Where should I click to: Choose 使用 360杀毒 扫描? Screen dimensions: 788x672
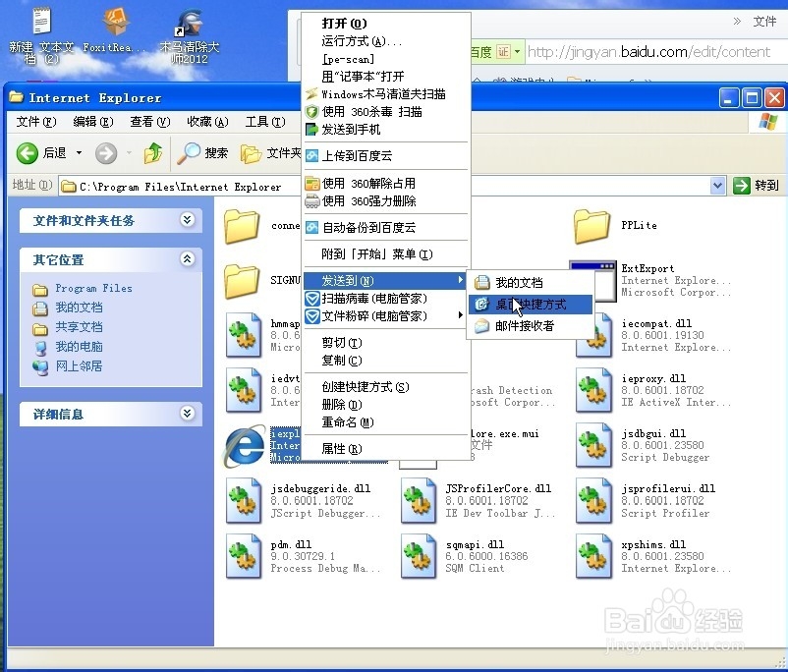pos(386,112)
